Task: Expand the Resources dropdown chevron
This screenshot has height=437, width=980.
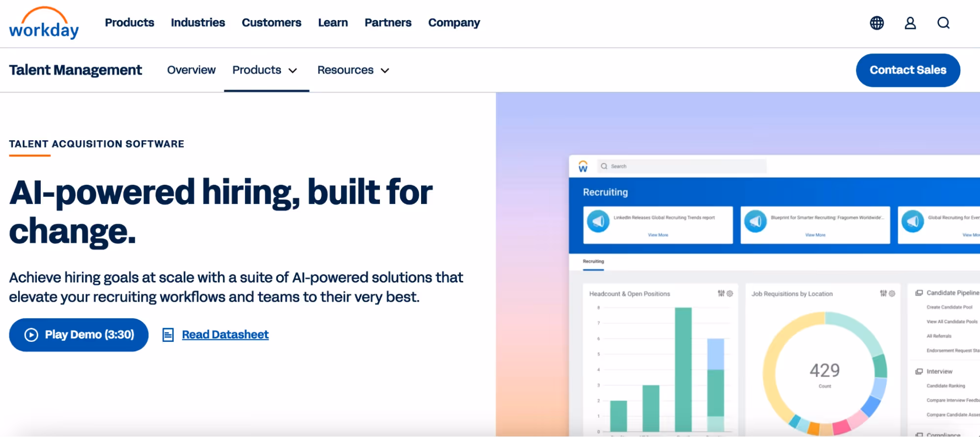Action: (x=385, y=71)
